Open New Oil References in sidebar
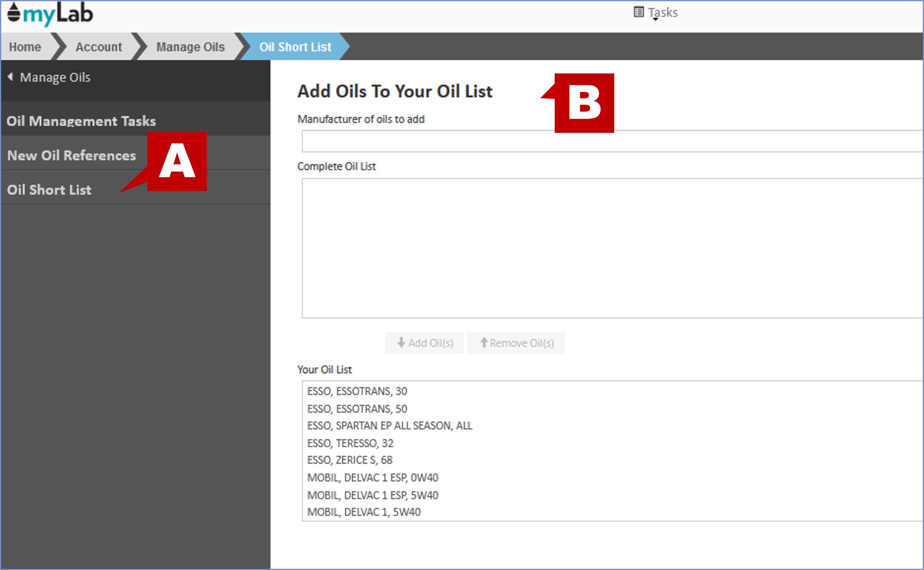 click(x=71, y=155)
